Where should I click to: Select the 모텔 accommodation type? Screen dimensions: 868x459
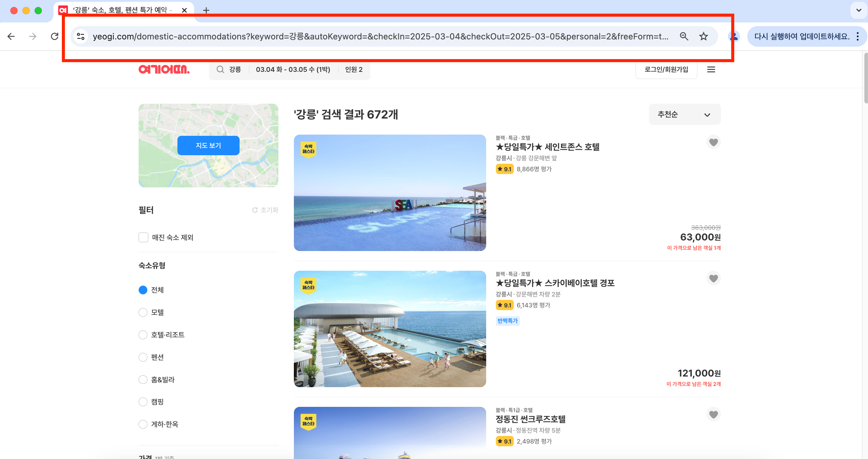coord(143,312)
